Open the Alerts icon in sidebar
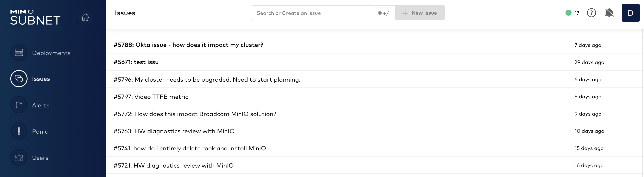 tap(19, 105)
